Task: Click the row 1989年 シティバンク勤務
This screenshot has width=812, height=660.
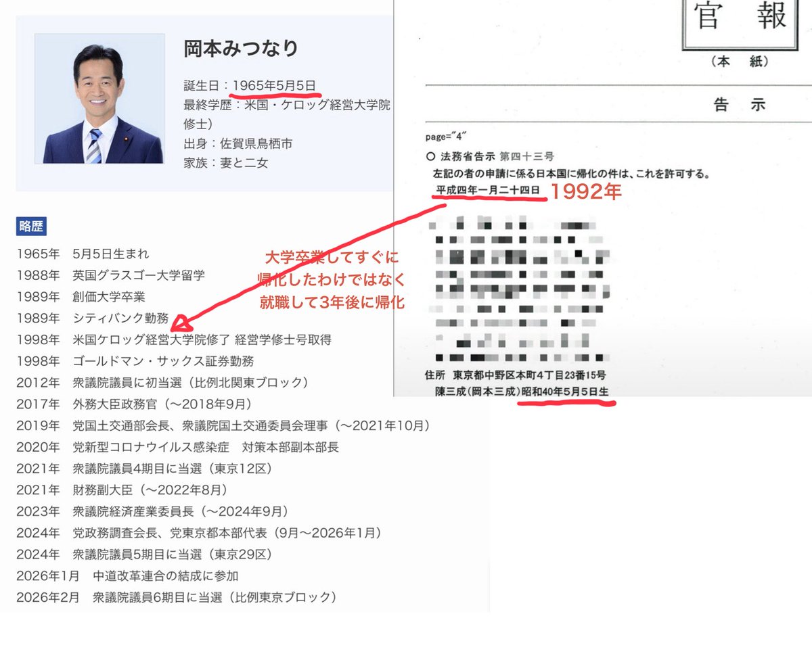Action: (92, 319)
